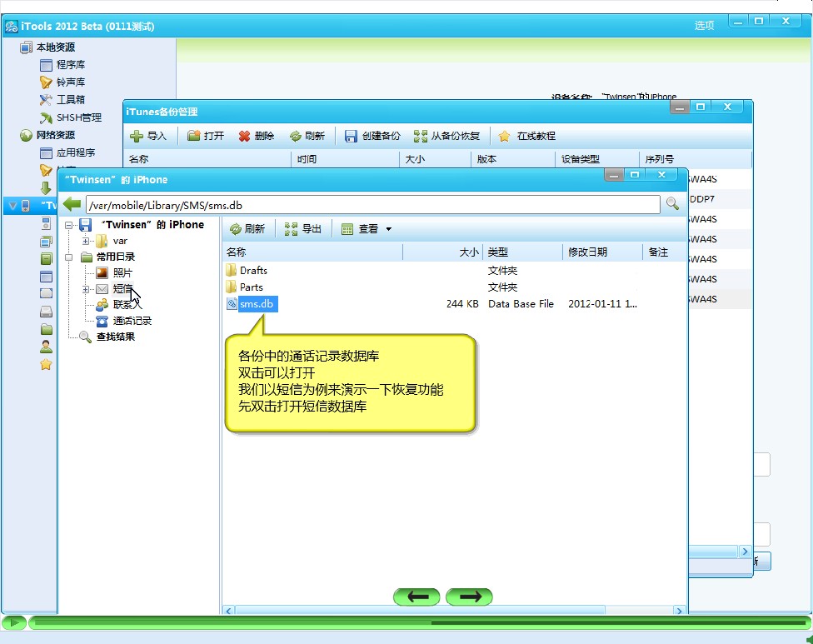Expand the var folder node
This screenshot has height=644, width=813.
[86, 241]
